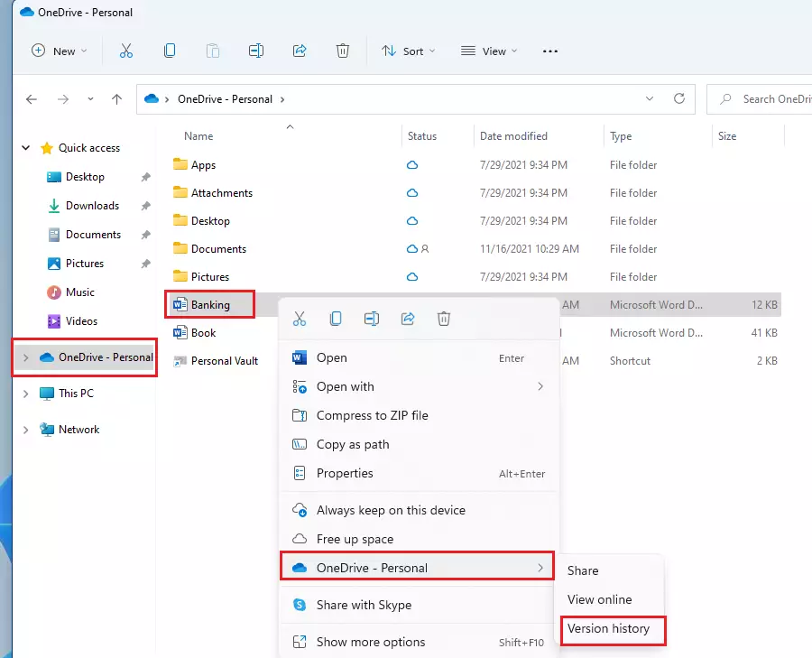Click the Book Word document icon
The image size is (812, 658).
(x=180, y=333)
